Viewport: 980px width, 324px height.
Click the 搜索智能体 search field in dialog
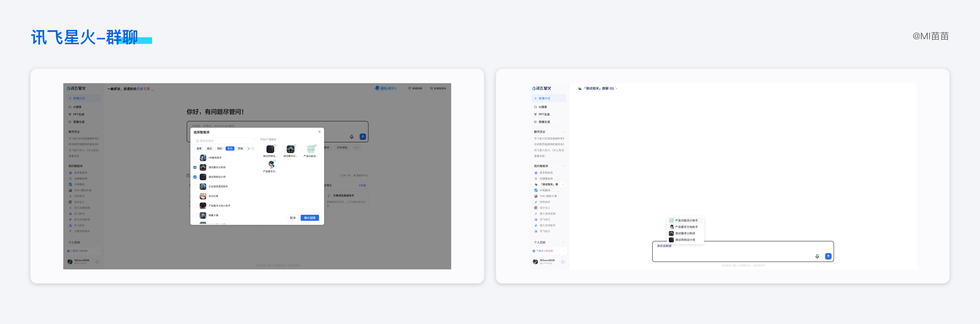(224, 141)
